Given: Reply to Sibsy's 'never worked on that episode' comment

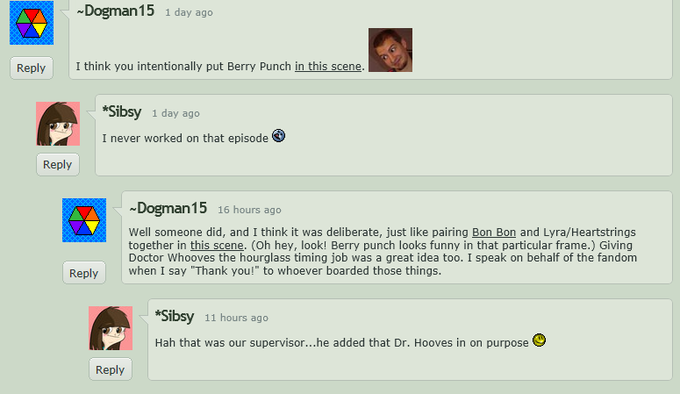Looking at the screenshot, I should [x=58, y=165].
